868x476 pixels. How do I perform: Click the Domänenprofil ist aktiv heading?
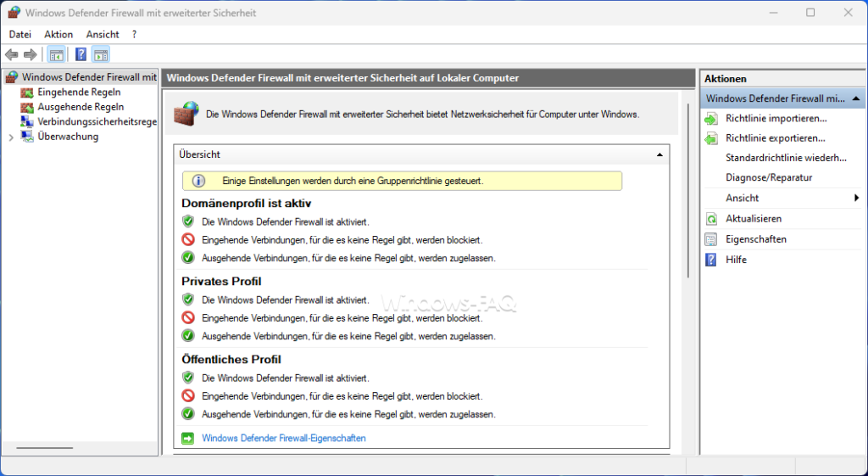pos(247,204)
